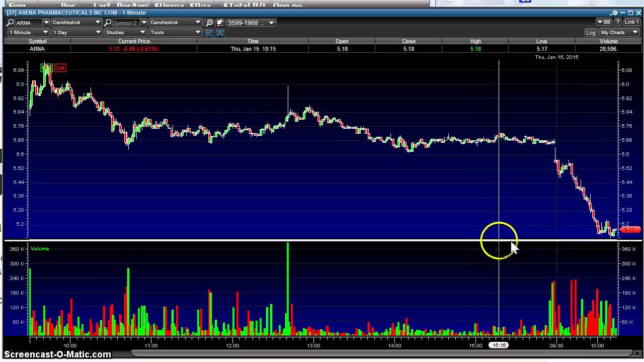This screenshot has width=644, height=362.
Task: Maximize the chart window
Action: 630,13
